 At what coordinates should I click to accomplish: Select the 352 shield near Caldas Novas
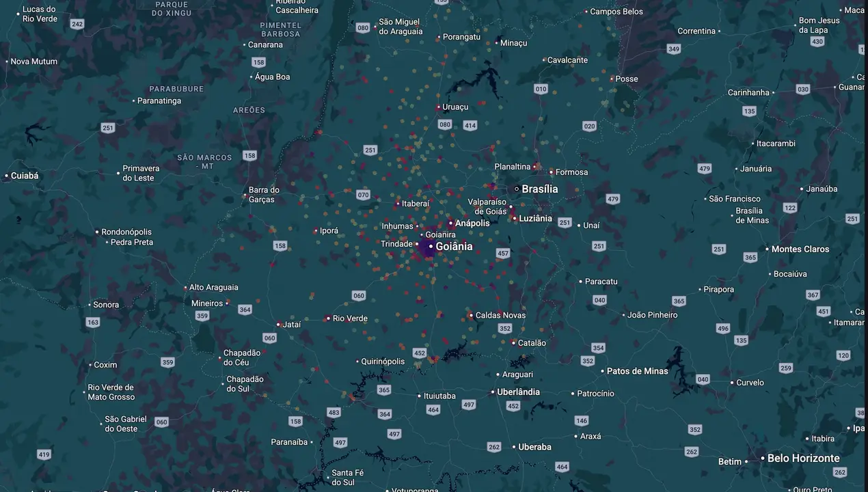click(505, 329)
